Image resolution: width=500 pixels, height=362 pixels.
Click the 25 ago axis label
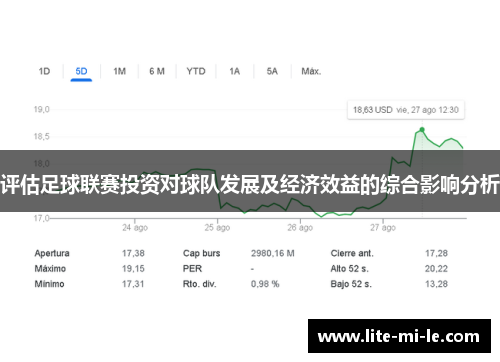(217, 228)
